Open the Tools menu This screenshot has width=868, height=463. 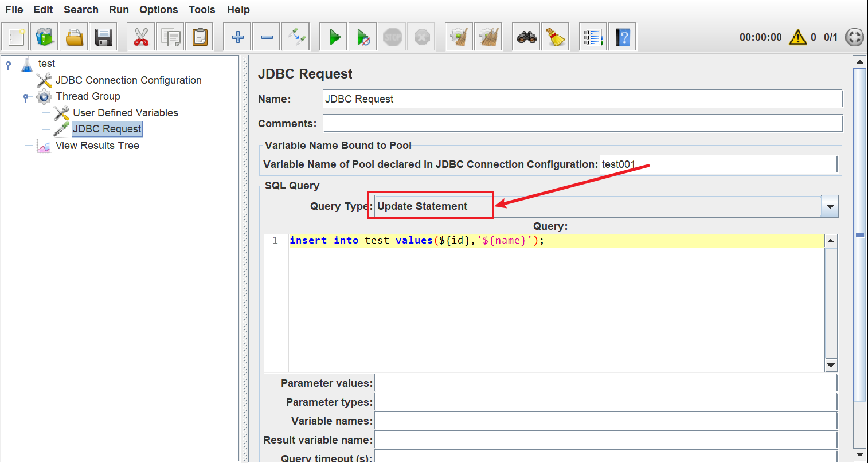tap(202, 10)
